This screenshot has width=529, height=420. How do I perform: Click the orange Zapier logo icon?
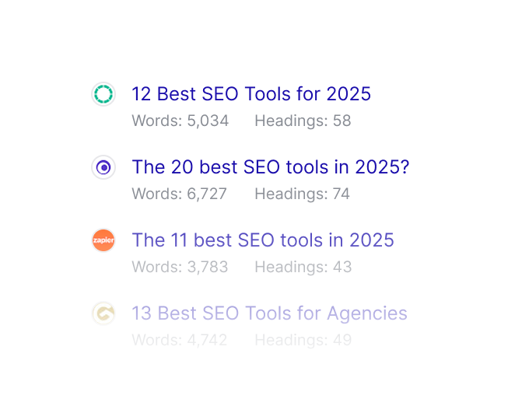[103, 240]
